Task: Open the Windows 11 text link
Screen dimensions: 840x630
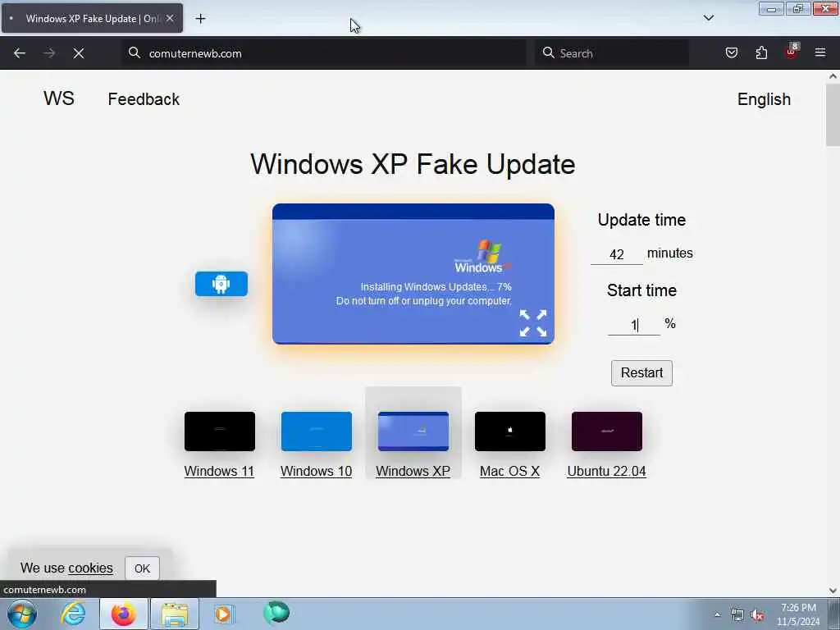Action: click(219, 472)
